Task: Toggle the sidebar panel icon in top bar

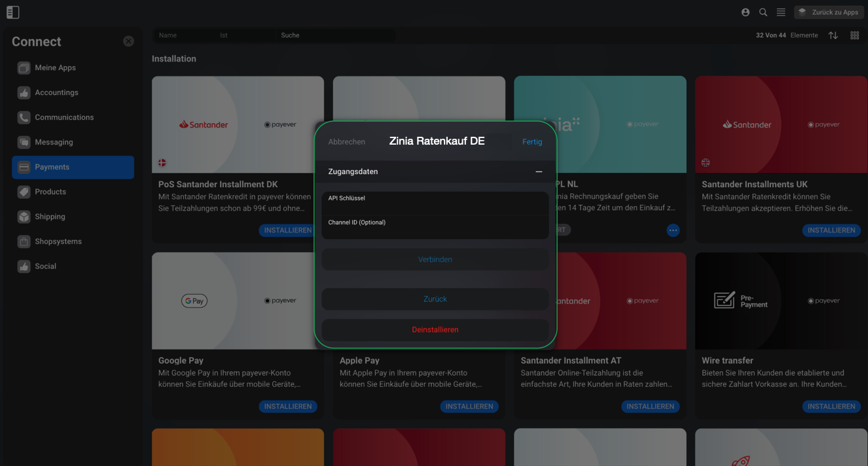Action: [12, 12]
